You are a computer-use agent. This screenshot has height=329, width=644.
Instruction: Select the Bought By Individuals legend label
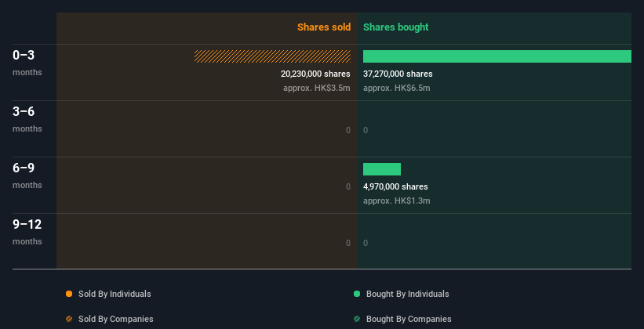tap(407, 294)
